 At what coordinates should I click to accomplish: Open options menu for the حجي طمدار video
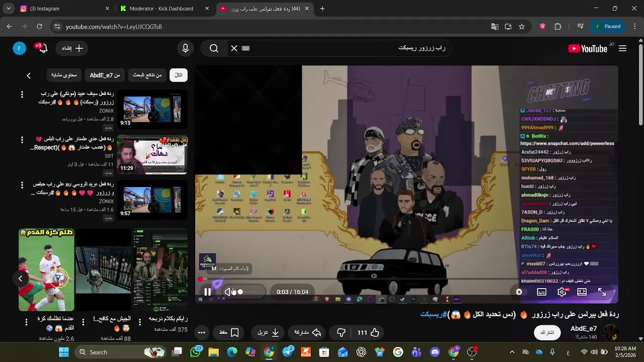[22, 140]
